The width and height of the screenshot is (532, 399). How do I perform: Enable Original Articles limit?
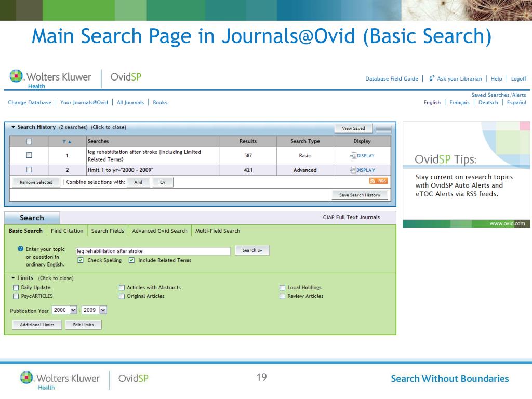point(122,296)
